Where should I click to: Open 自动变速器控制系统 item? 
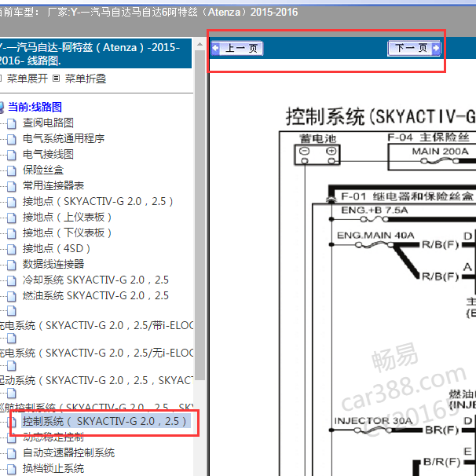tap(68, 453)
